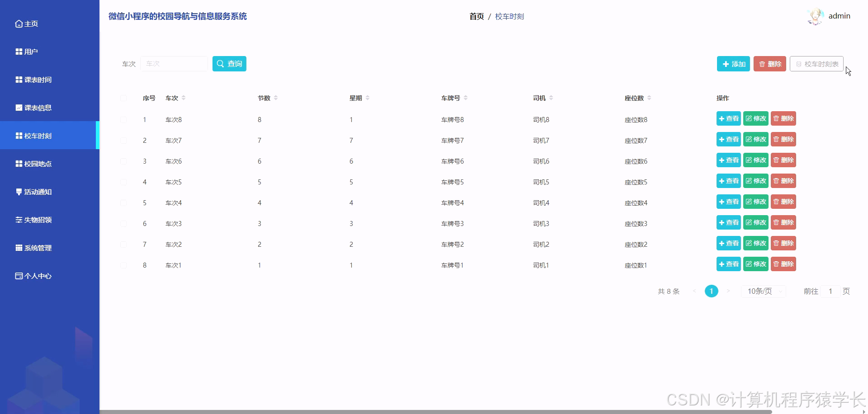Select the checkbox for row 车次4
The width and height of the screenshot is (868, 414).
[x=123, y=203]
